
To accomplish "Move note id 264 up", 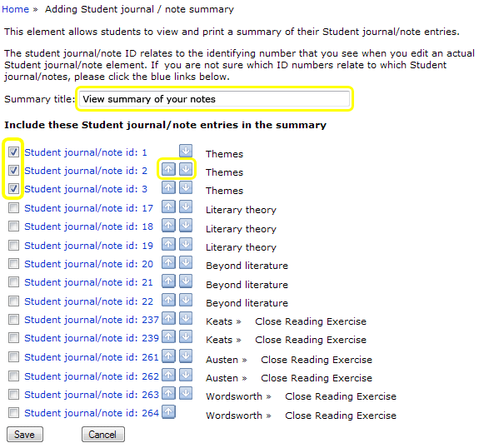I will click(168, 411).
